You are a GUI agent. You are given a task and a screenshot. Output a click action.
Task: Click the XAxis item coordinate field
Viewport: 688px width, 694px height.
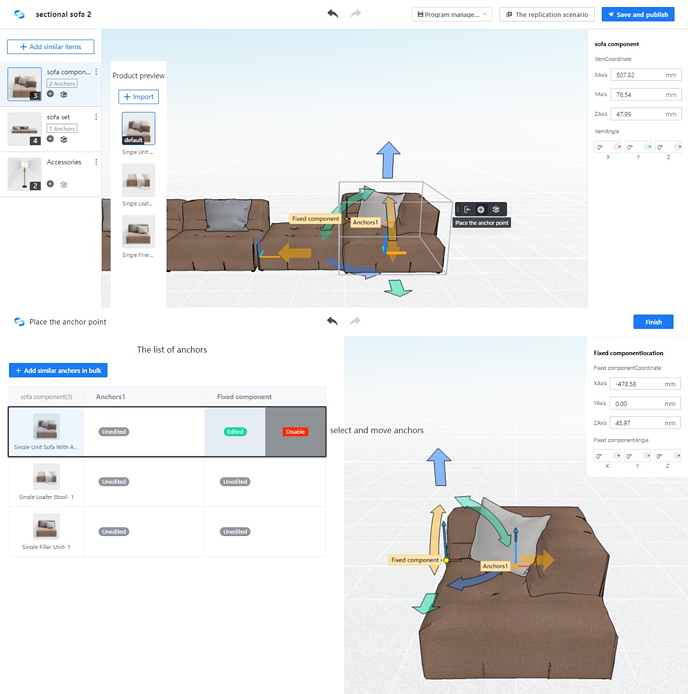(645, 75)
